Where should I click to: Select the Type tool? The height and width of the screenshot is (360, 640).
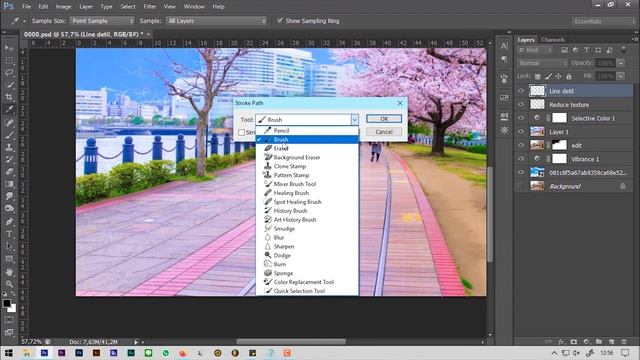coord(9,234)
